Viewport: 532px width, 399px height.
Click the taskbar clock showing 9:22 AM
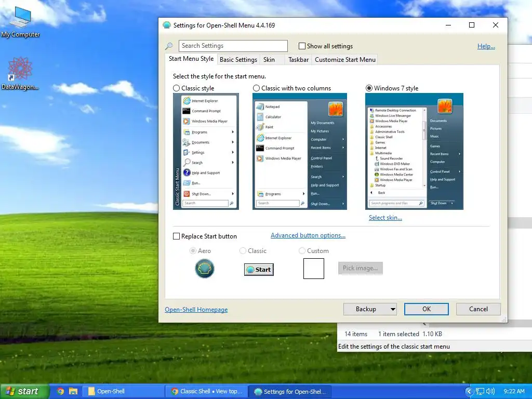coord(514,391)
